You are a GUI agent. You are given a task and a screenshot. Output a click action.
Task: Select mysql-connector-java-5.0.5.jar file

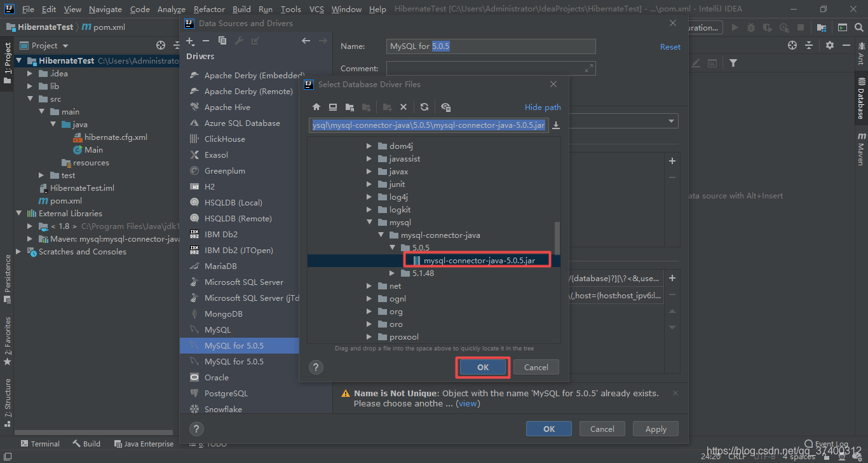pyautogui.click(x=478, y=261)
